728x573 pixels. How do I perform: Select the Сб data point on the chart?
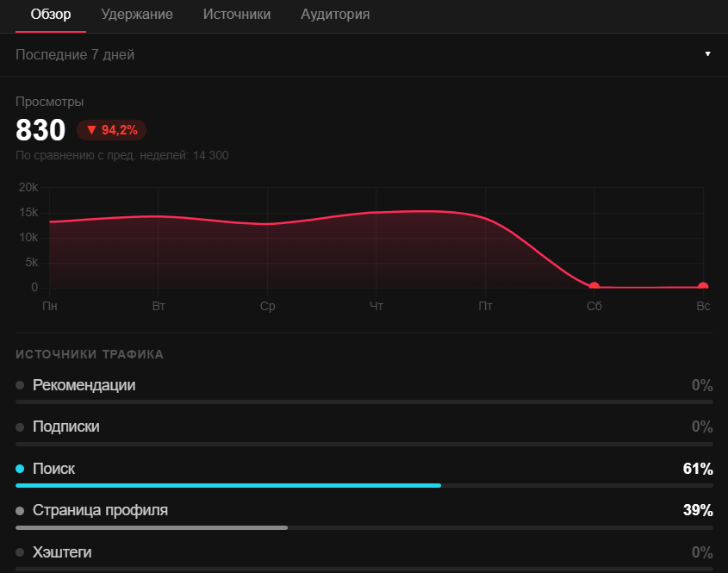pyautogui.click(x=594, y=286)
